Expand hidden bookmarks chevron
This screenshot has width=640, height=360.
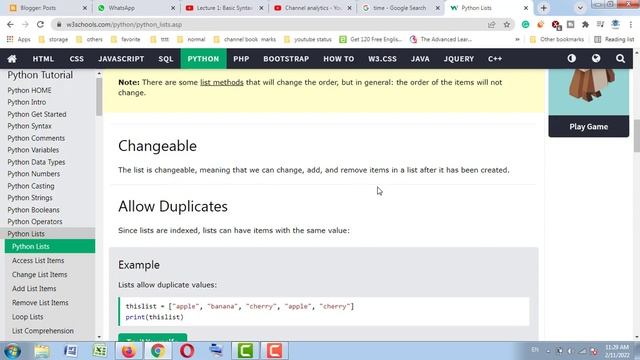518,40
